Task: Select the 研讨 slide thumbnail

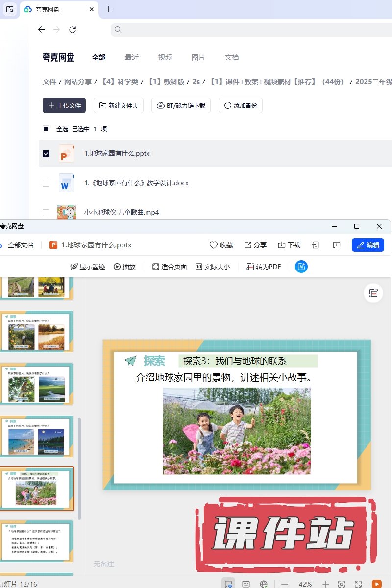Action: (x=37, y=541)
